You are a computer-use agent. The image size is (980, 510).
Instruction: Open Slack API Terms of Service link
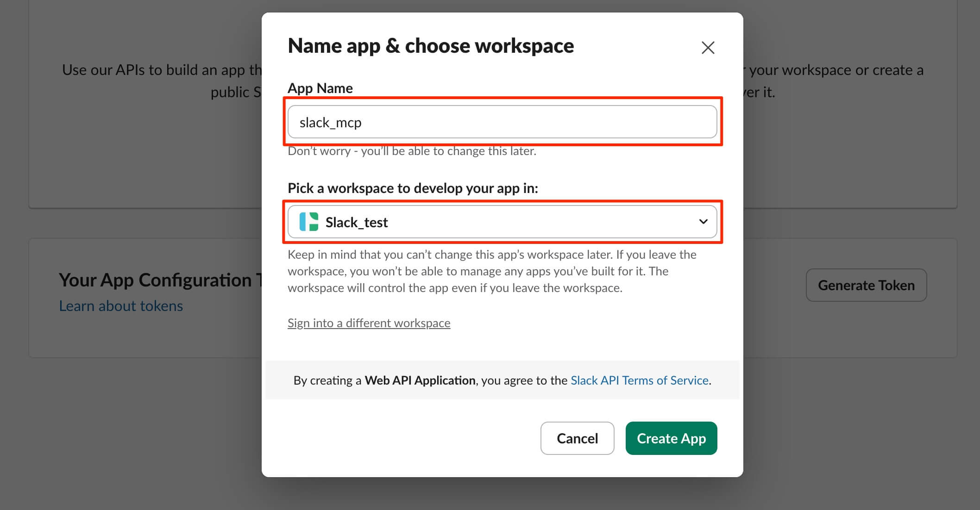click(639, 380)
